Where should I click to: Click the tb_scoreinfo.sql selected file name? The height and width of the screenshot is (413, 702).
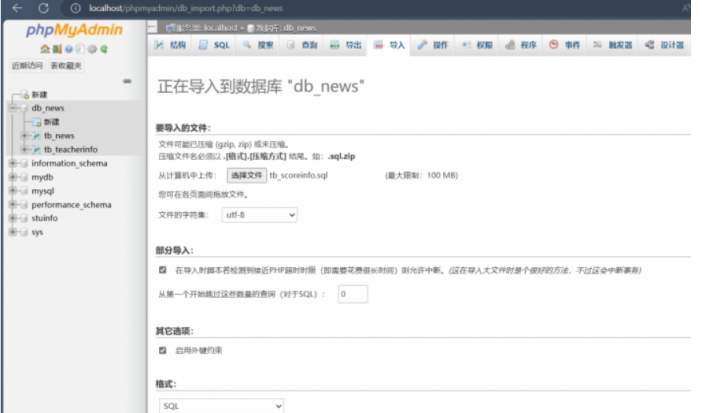coord(299,175)
